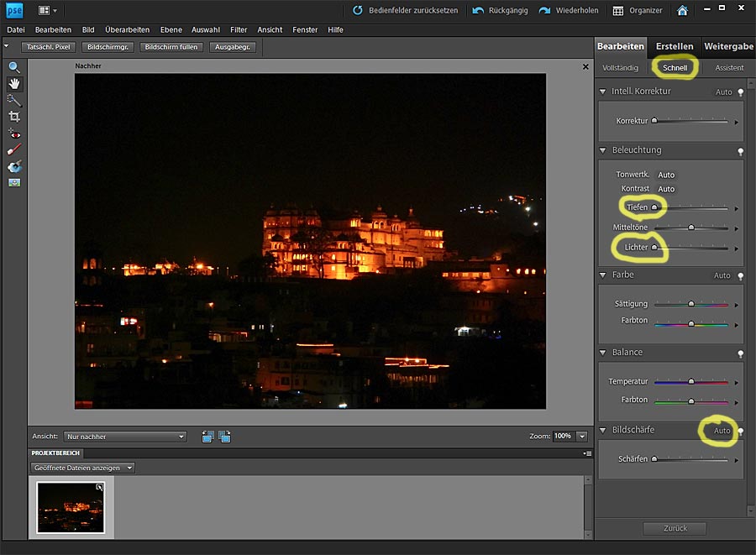756x555 pixels.
Task: Collapse the Farbe section
Action: click(603, 275)
